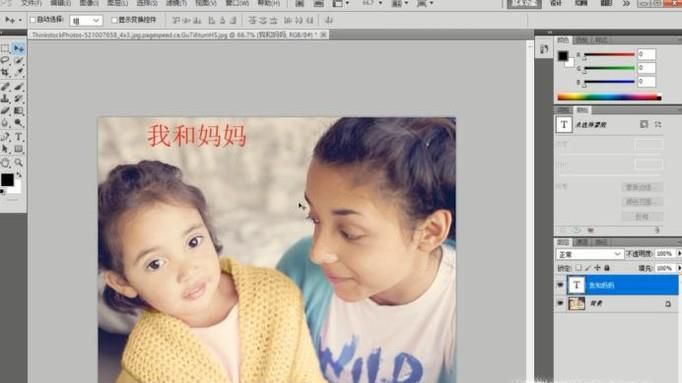Enable the 自动选择 auto-select checkbox
Viewport: 682px width, 383px height.
tap(33, 20)
